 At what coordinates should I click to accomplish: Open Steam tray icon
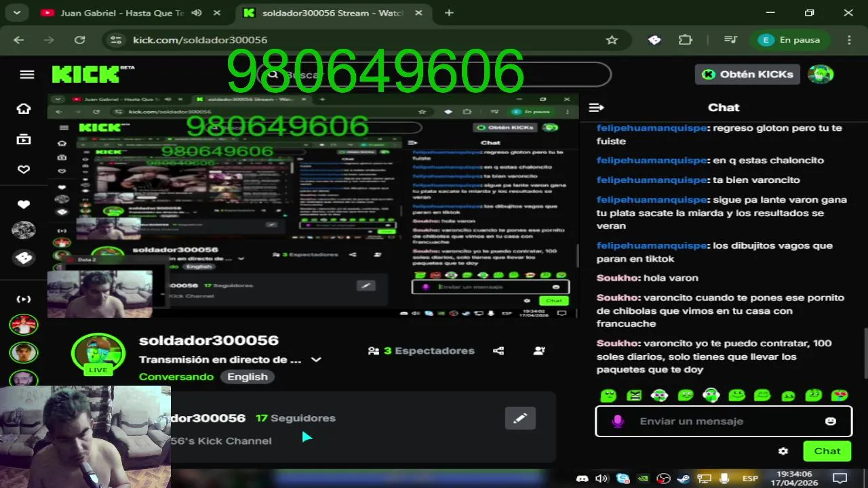tap(684, 479)
